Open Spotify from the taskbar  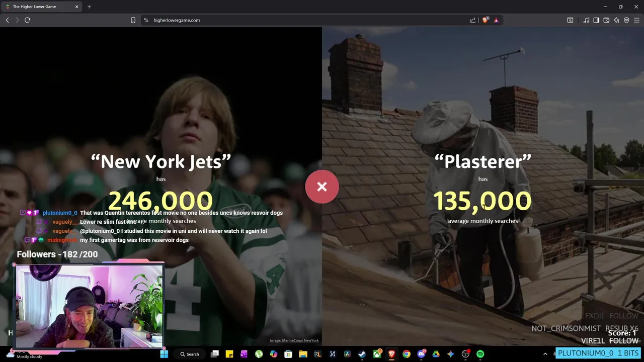(x=480, y=354)
